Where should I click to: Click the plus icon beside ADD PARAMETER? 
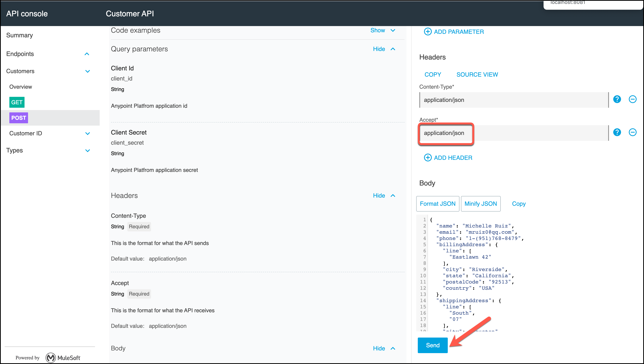click(x=428, y=32)
